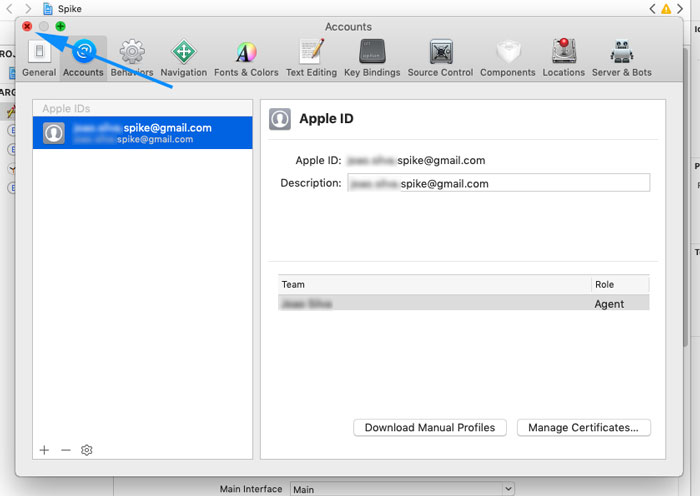
Task: Open Locations preferences
Action: [x=563, y=58]
